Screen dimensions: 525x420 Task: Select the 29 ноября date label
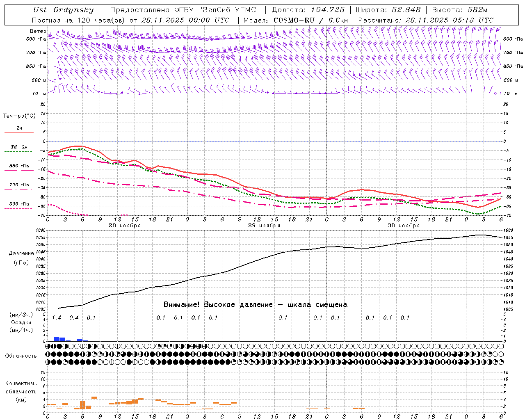click(x=264, y=226)
